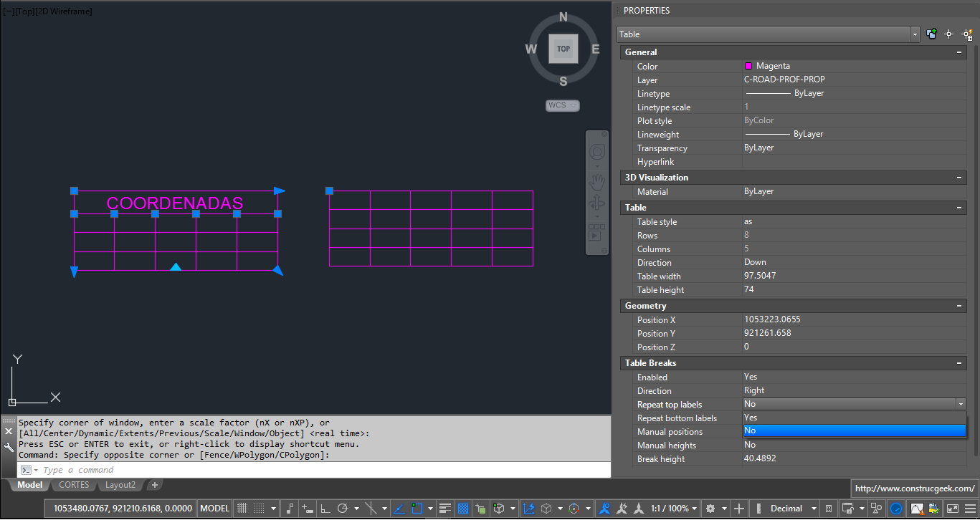Screen dimensions: 980x520
Task: Close command line with X icon
Action: (x=9, y=431)
